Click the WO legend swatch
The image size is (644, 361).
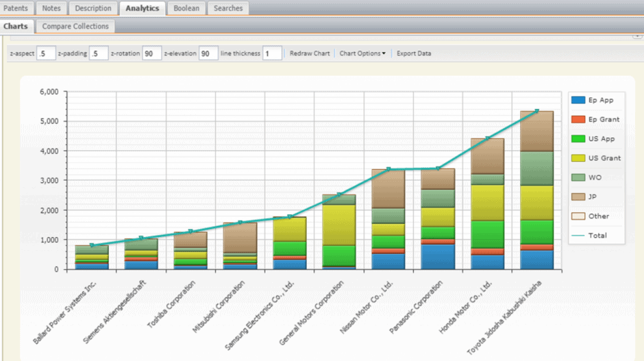578,177
